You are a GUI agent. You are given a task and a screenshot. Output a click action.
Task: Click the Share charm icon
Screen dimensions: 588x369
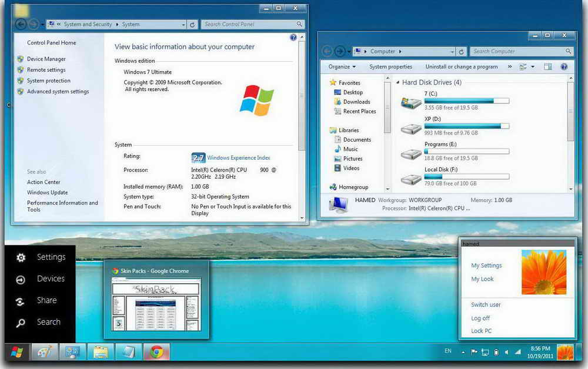[x=20, y=301]
